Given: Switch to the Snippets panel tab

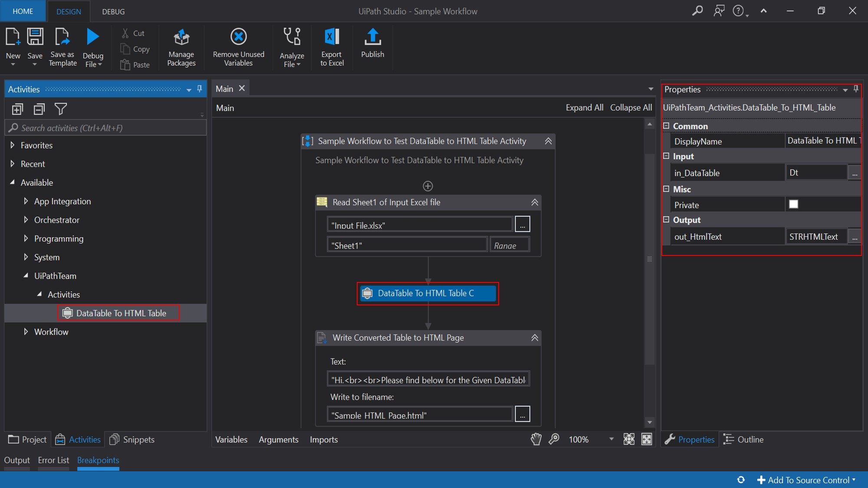Looking at the screenshot, I should (x=132, y=439).
